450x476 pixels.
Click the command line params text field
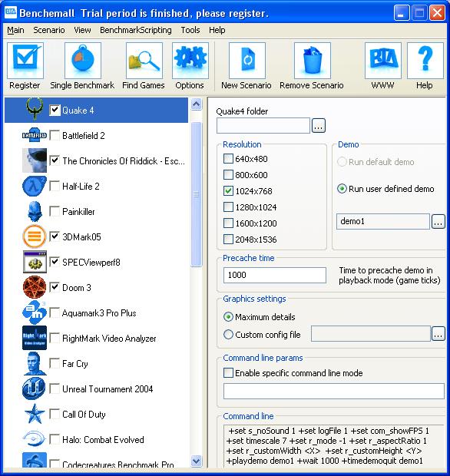334,391
